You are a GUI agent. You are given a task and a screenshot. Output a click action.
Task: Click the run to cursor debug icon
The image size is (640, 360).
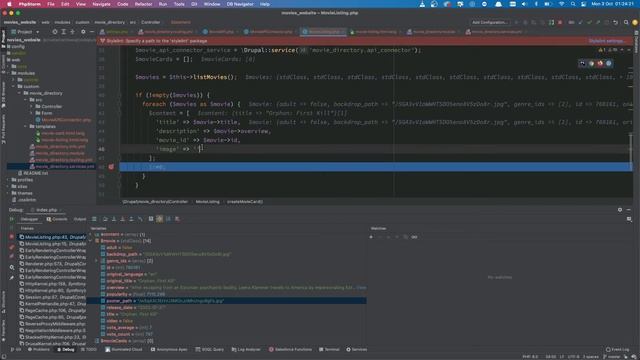point(140,219)
